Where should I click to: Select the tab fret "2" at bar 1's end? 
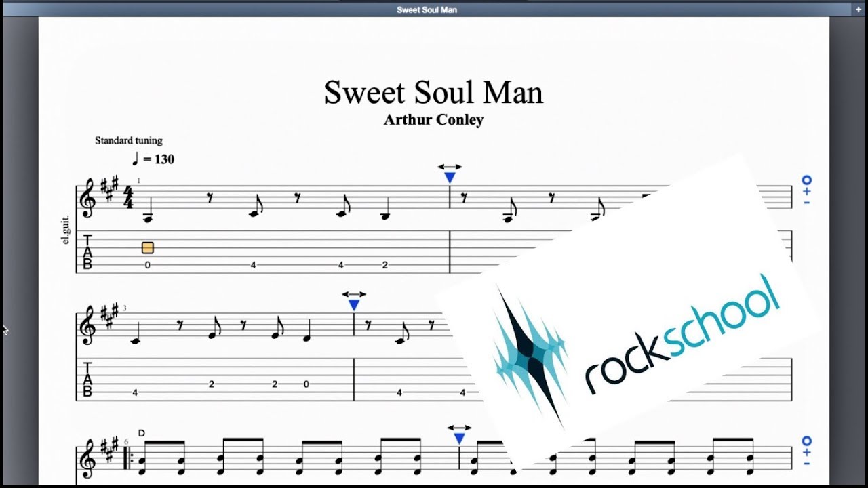(x=384, y=265)
